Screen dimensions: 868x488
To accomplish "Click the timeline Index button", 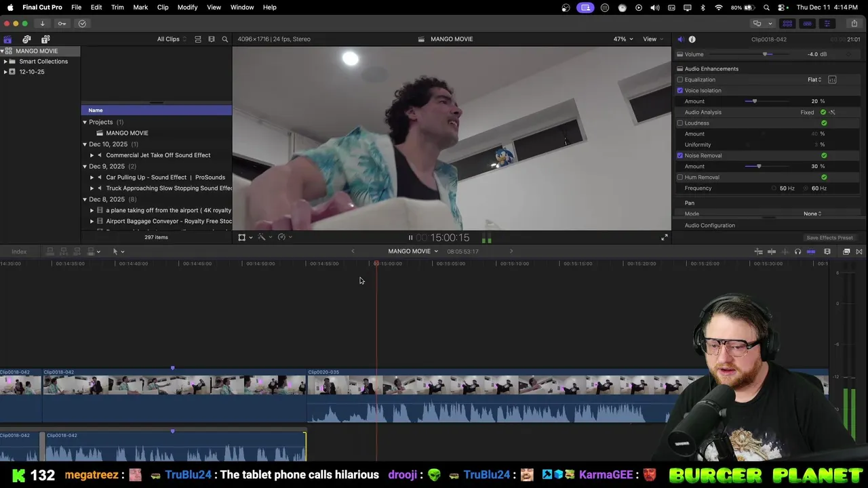I will (19, 252).
